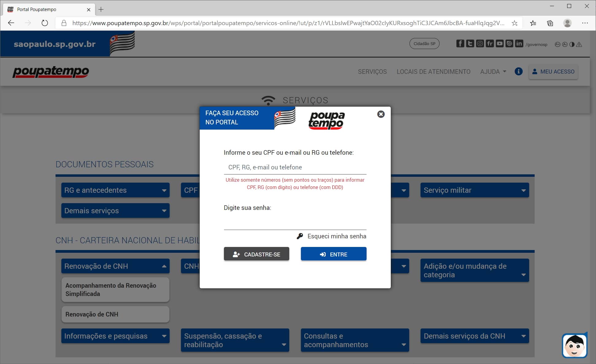The height and width of the screenshot is (364, 596).
Task: Toggle high contrast mode icon
Action: [572, 44]
